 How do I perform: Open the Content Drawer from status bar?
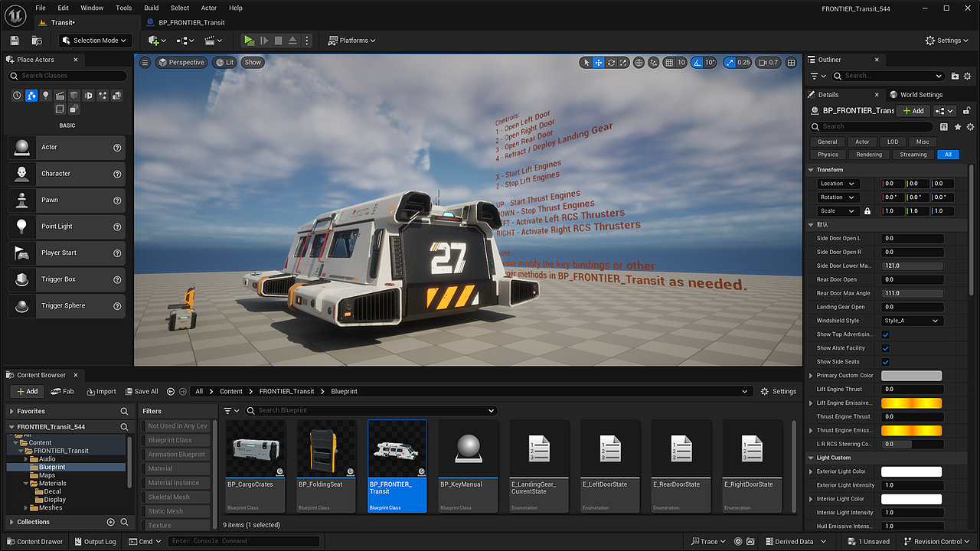coord(35,542)
